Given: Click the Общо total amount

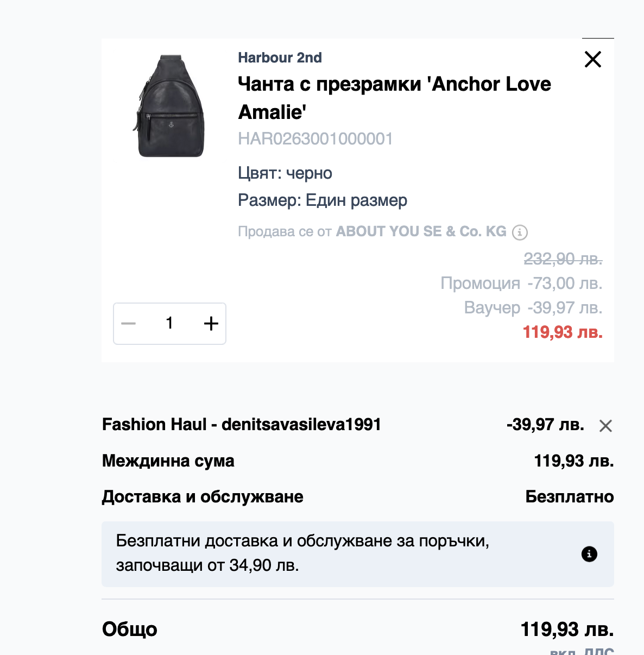Looking at the screenshot, I should point(567,629).
